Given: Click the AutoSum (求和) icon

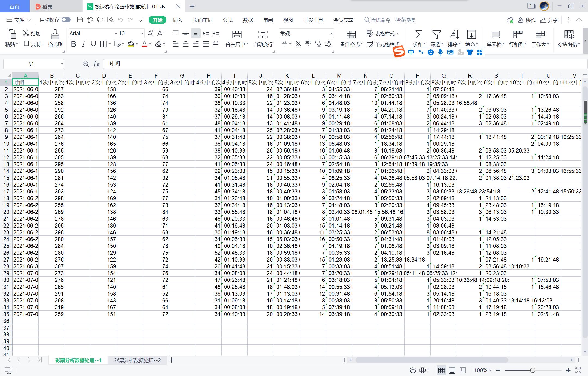Looking at the screenshot, I should click(419, 35).
